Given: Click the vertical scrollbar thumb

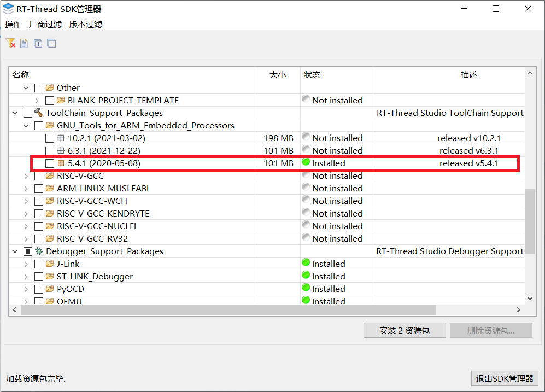Looking at the screenshot, I should click(x=530, y=221).
